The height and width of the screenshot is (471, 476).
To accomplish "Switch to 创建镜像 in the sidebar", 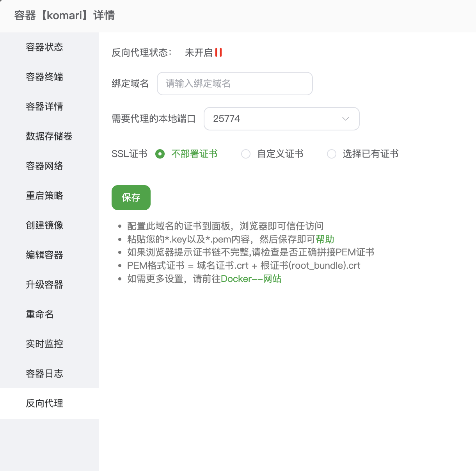I will coord(44,225).
